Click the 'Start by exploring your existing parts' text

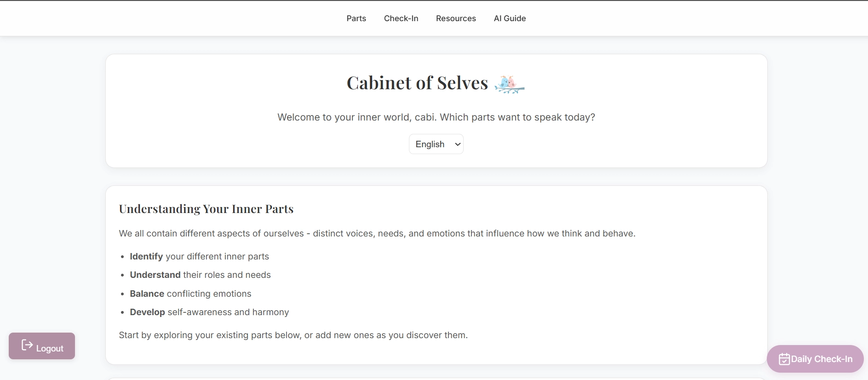tap(293, 335)
